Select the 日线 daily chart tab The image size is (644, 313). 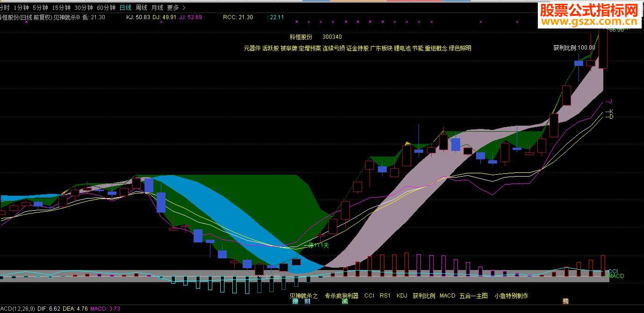point(125,7)
